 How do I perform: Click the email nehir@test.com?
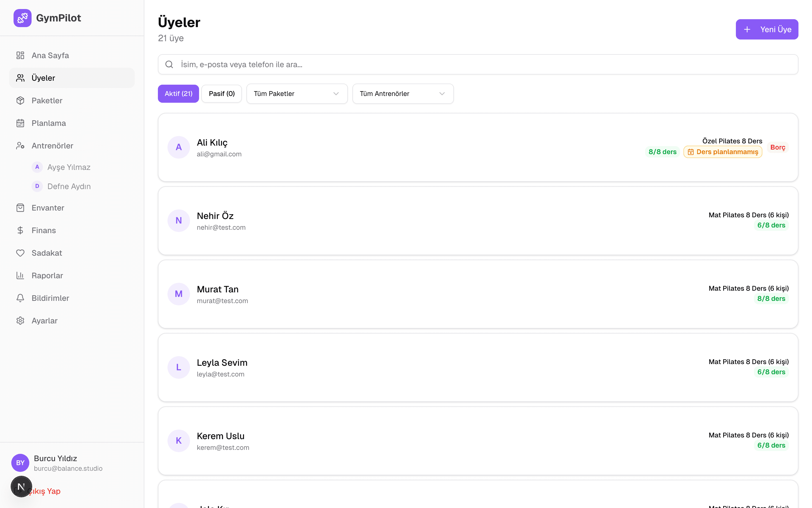point(221,227)
